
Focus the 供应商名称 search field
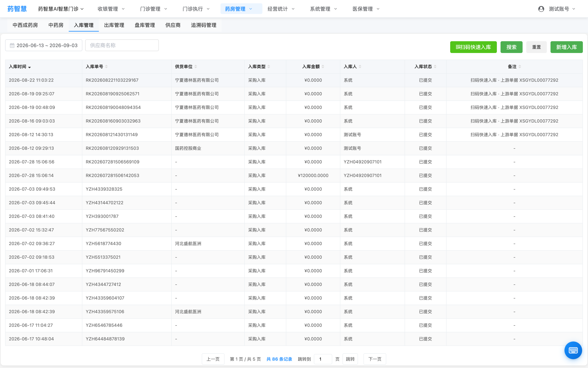[122, 45]
